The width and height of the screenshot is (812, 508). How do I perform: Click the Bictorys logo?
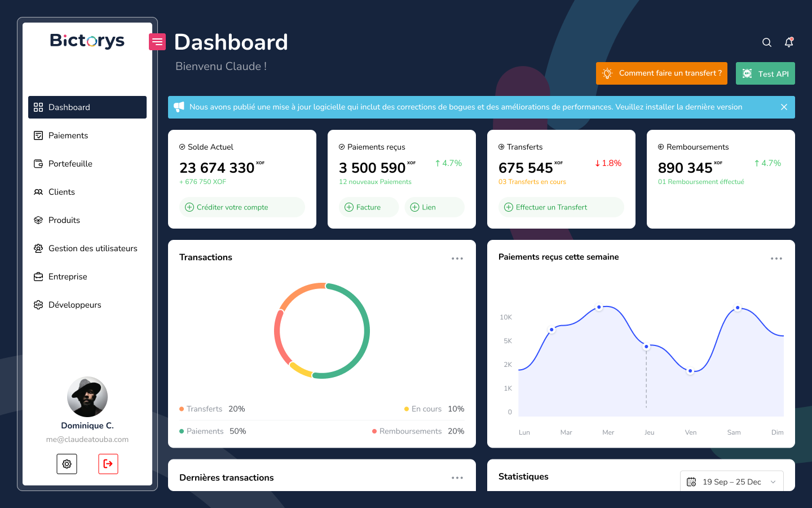pyautogui.click(x=87, y=41)
